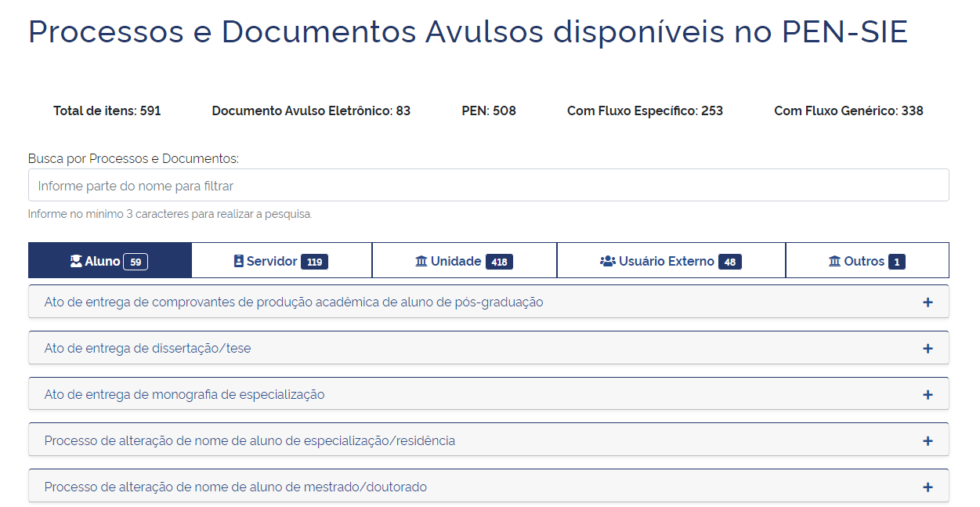Screen dimensions: 980x507
Task: Click 'Ato de entrega de comprovantes' title text
Action: click(x=294, y=302)
